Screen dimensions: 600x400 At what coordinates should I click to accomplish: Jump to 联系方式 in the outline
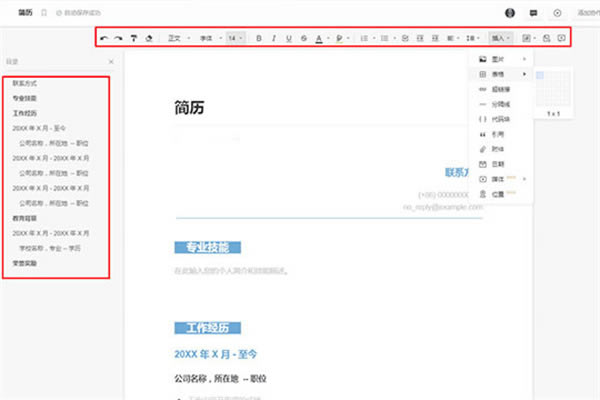[24, 83]
